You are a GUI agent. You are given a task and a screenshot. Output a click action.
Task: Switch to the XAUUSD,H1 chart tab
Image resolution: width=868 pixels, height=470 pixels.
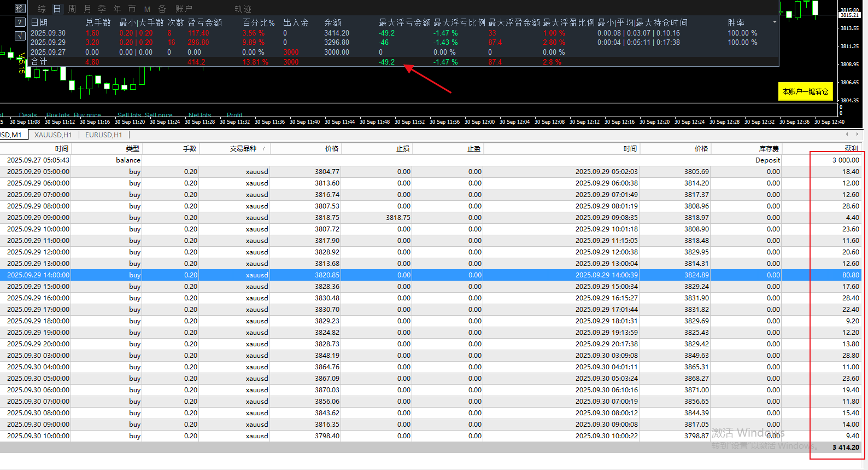(x=53, y=135)
